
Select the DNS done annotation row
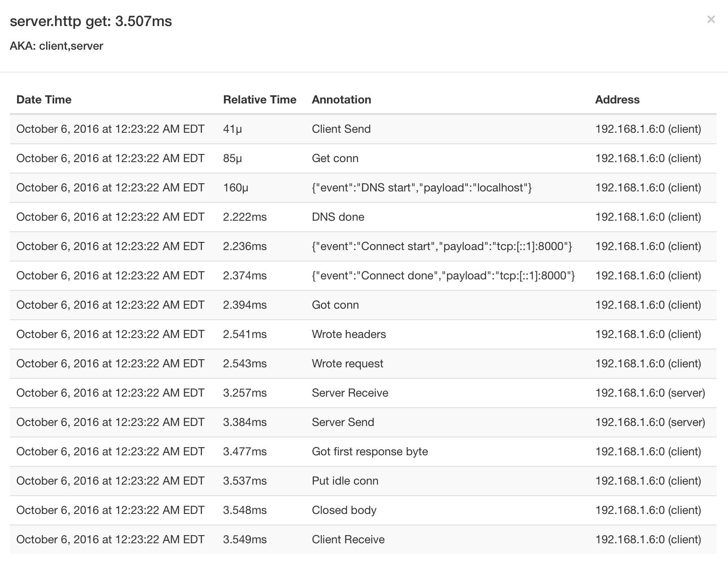[x=338, y=217]
